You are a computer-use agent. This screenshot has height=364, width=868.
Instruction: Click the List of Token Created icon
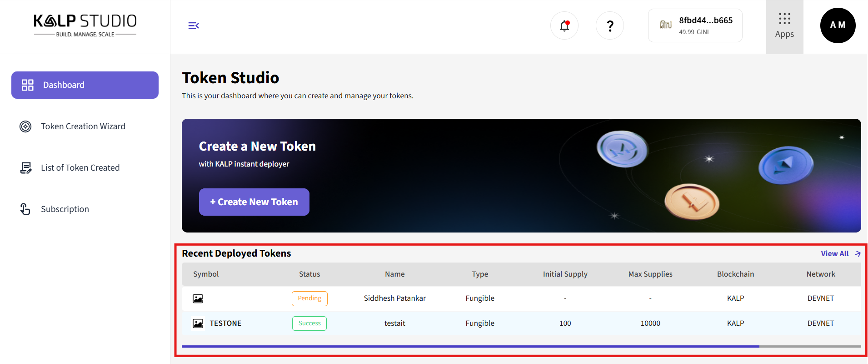[x=26, y=168]
